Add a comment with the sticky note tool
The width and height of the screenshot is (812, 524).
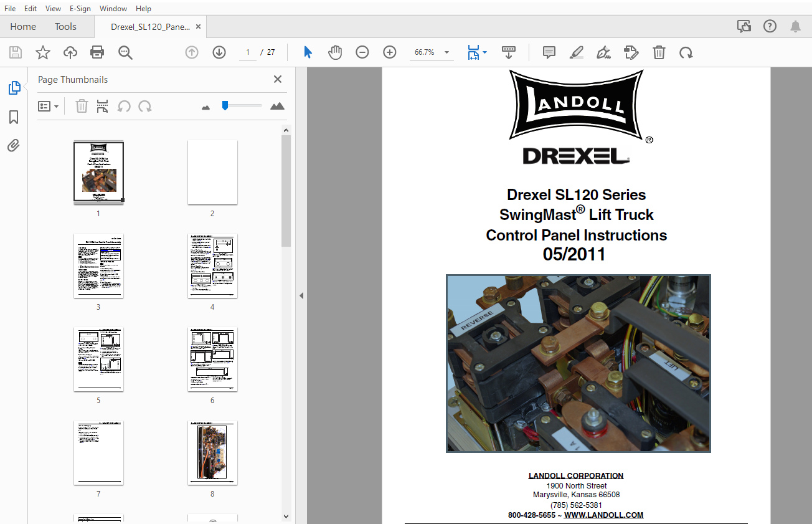pyautogui.click(x=549, y=52)
